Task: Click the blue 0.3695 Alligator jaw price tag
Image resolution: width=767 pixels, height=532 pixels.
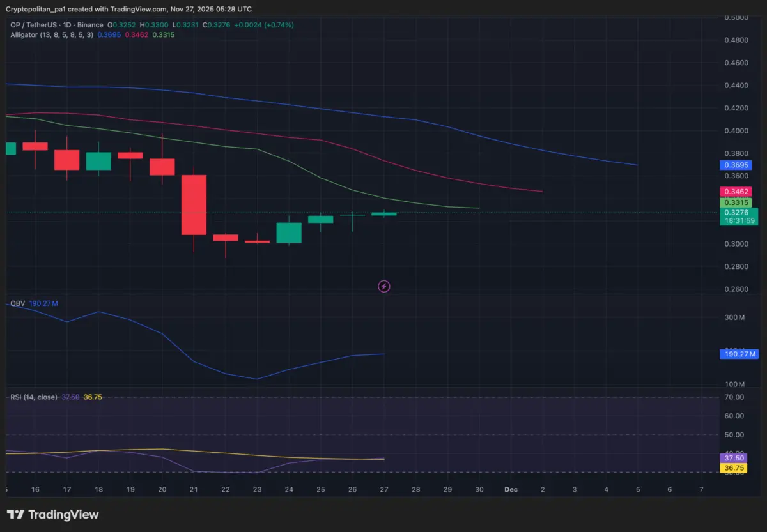Action: (x=736, y=165)
